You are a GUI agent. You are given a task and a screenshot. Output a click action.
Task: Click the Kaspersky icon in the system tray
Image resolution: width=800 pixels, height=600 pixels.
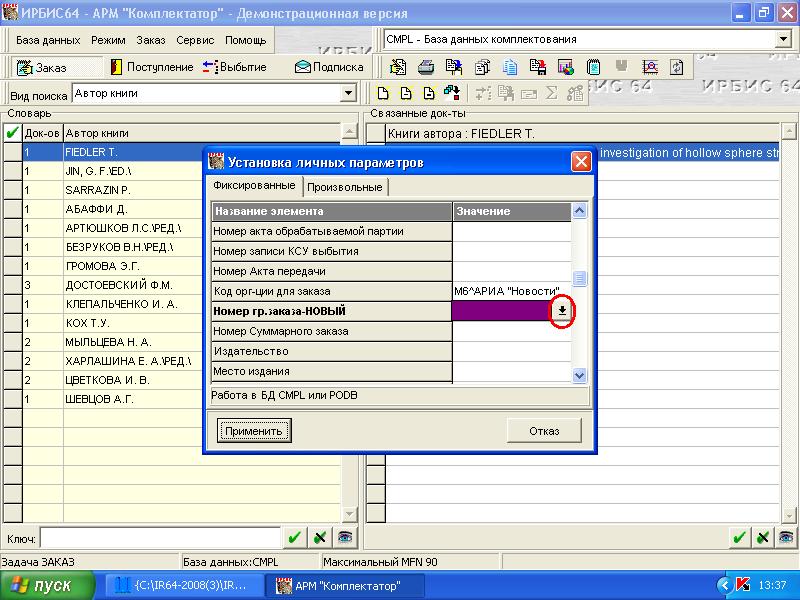743,585
